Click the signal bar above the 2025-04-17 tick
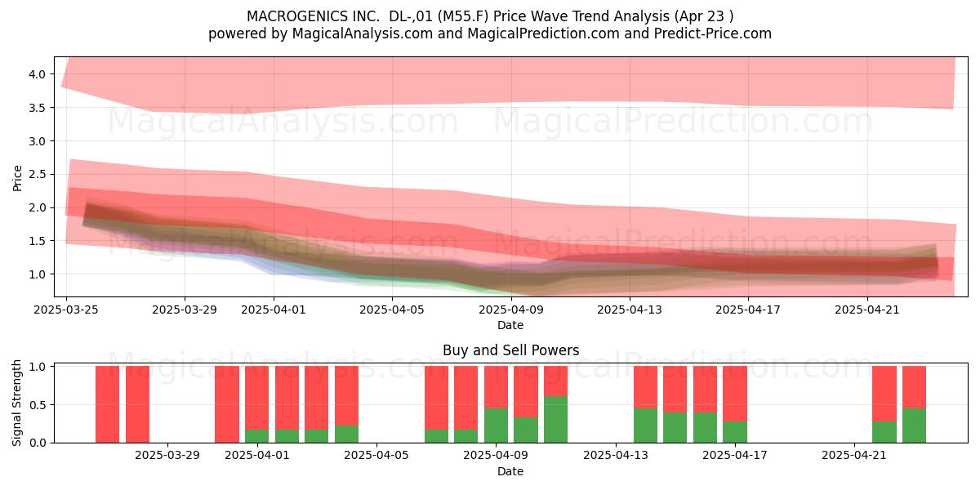 (x=735, y=404)
